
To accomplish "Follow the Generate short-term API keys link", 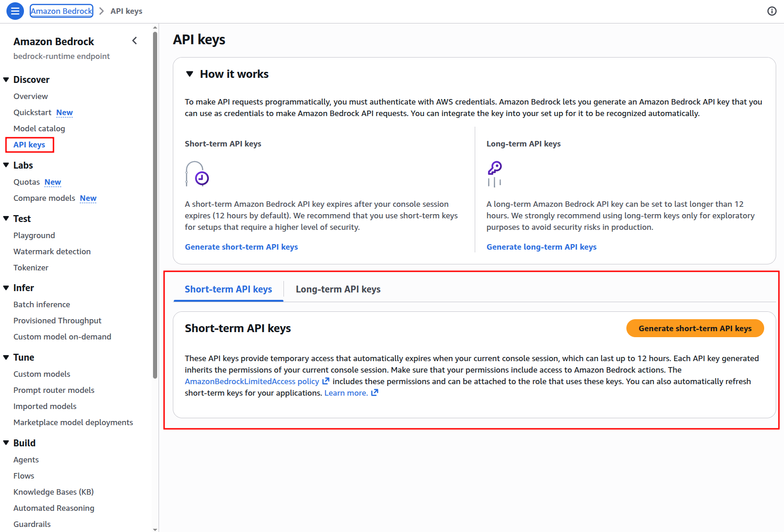I will tap(241, 247).
